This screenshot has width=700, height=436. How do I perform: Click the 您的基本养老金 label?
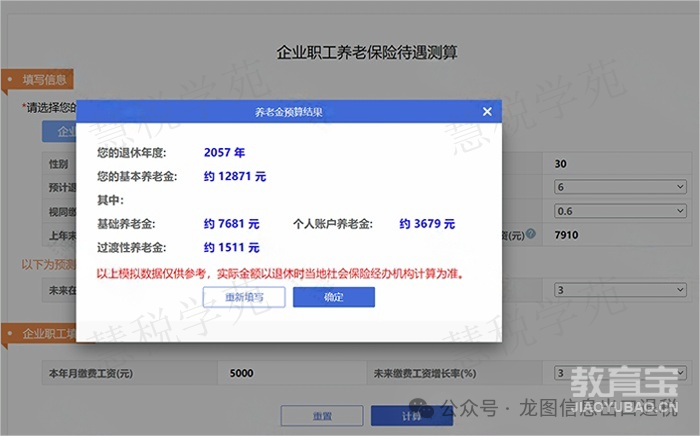(x=137, y=176)
